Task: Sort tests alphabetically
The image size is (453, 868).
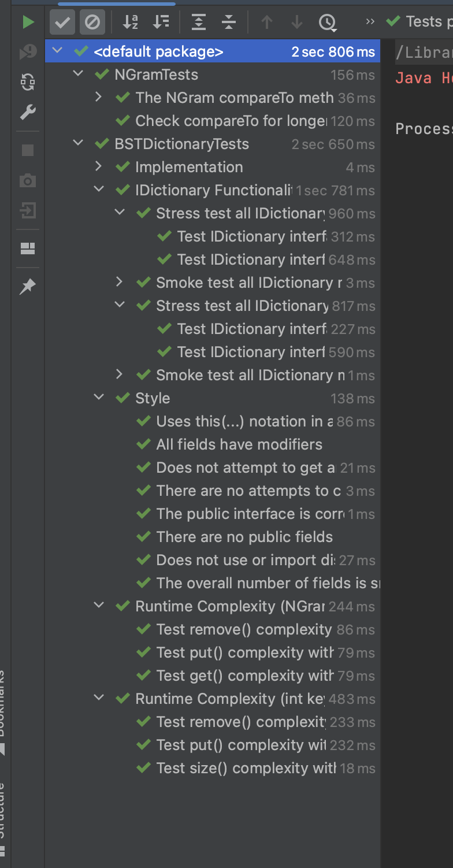Action: tap(131, 23)
